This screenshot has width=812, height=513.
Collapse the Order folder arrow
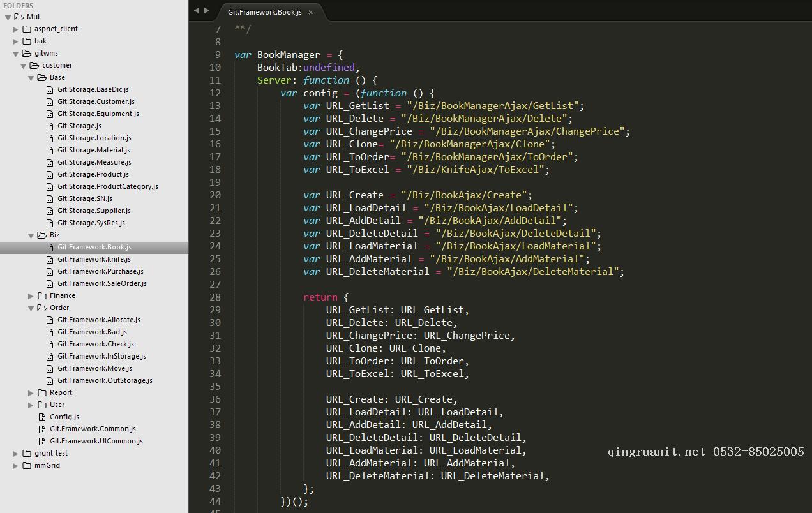[31, 308]
